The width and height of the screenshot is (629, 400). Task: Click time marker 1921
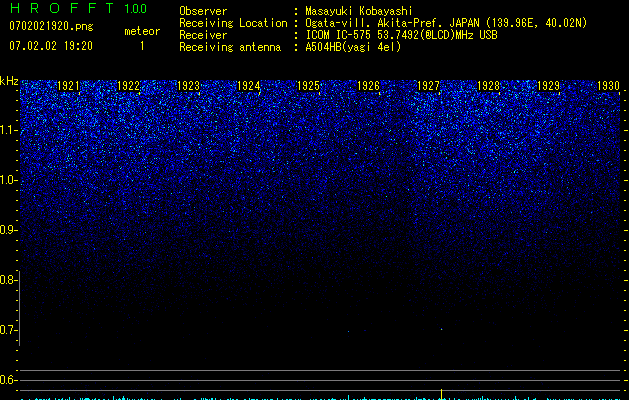69,86
